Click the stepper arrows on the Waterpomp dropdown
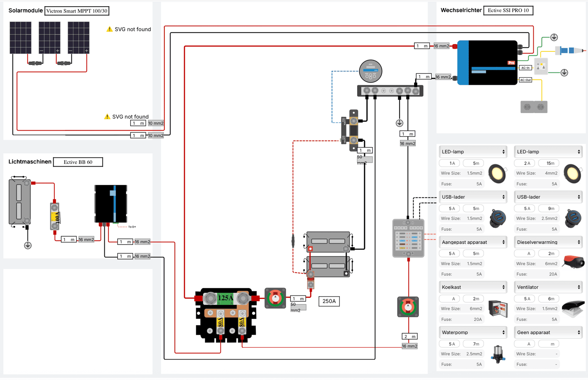Viewport: 588px width, 380px height. pos(503,332)
